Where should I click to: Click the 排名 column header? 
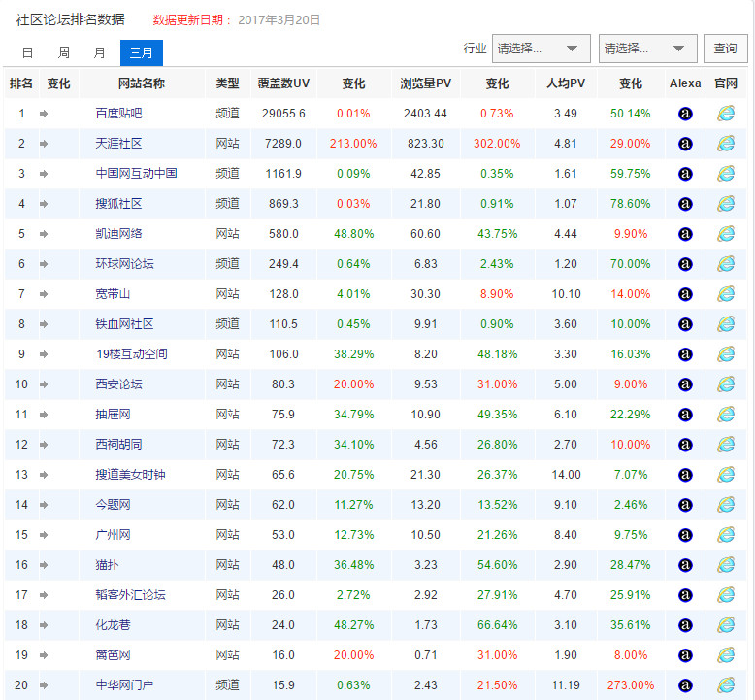pos(21,83)
